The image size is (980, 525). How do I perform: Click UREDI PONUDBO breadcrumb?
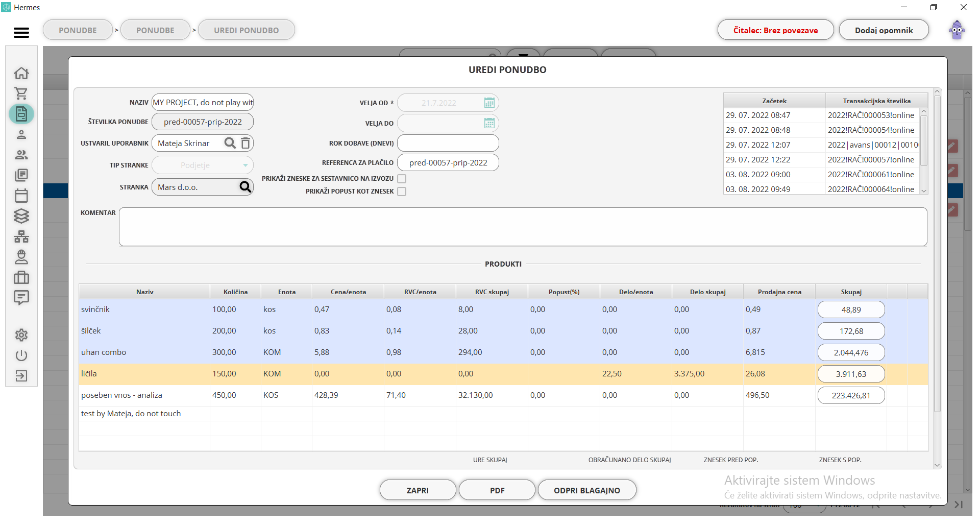[247, 30]
